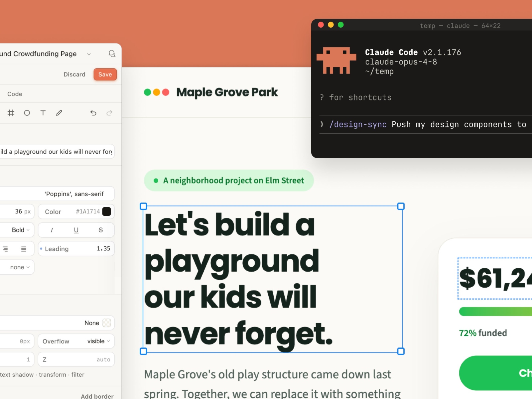Image resolution: width=532 pixels, height=399 pixels.
Task: Click the Claude Code pixel mascot logo
Action: (x=336, y=61)
